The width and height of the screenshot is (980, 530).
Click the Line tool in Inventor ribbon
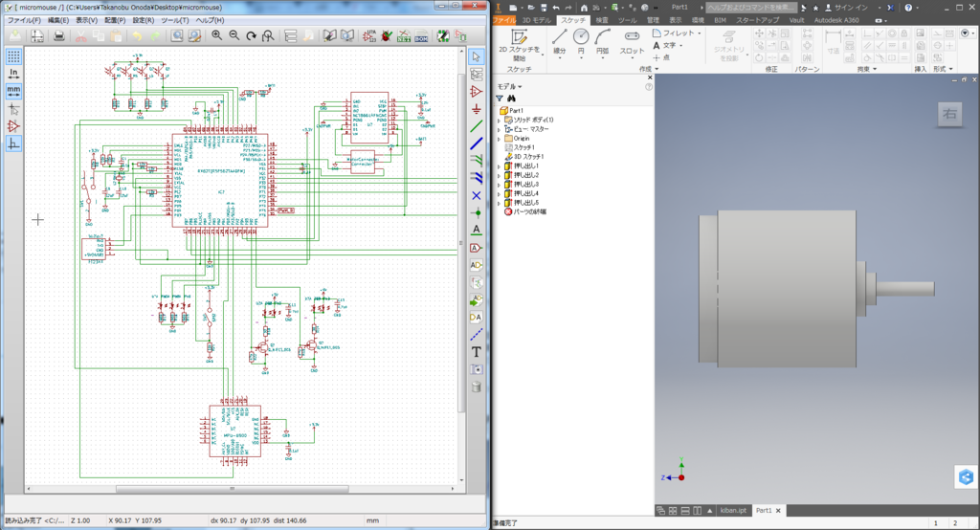(559, 42)
